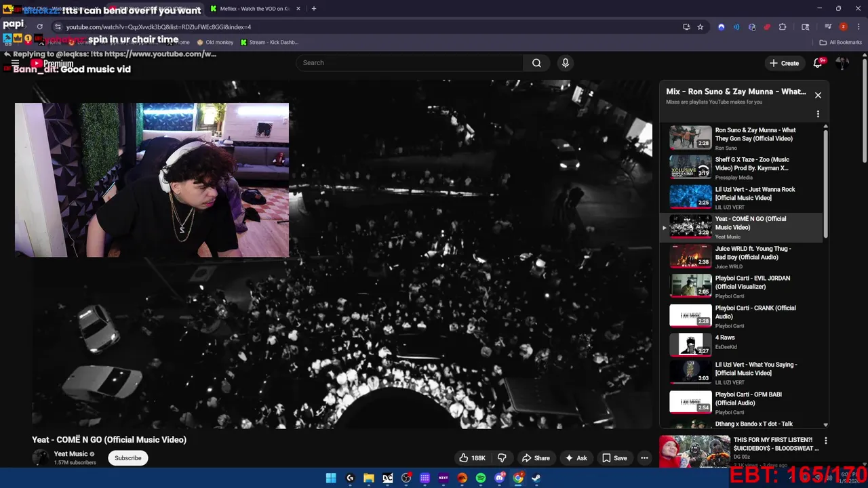Open YouTube notifications bell

tap(818, 63)
